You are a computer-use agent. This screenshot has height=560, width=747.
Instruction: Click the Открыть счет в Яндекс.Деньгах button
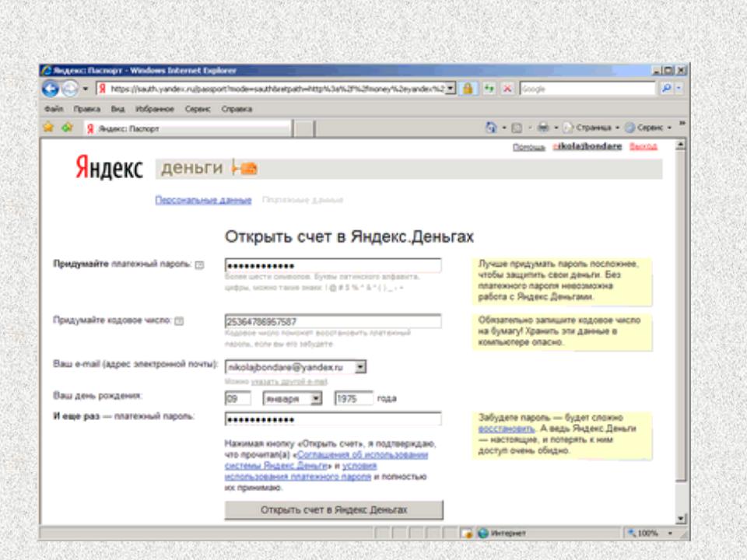point(334,510)
